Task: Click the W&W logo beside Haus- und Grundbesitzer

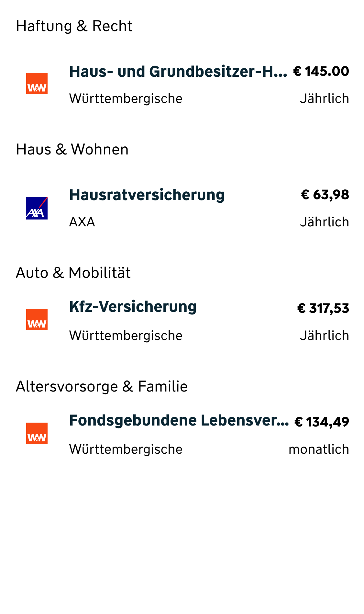Action: tap(37, 84)
